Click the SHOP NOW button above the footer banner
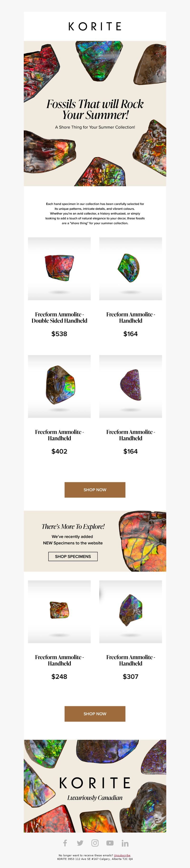This screenshot has width=190, height=868. tap(95, 714)
